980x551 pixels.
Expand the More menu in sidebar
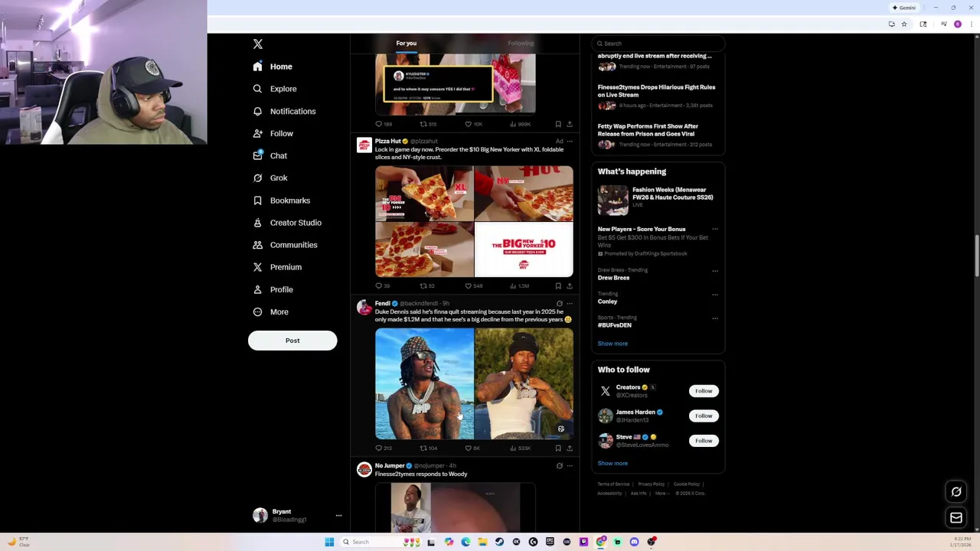click(271, 311)
